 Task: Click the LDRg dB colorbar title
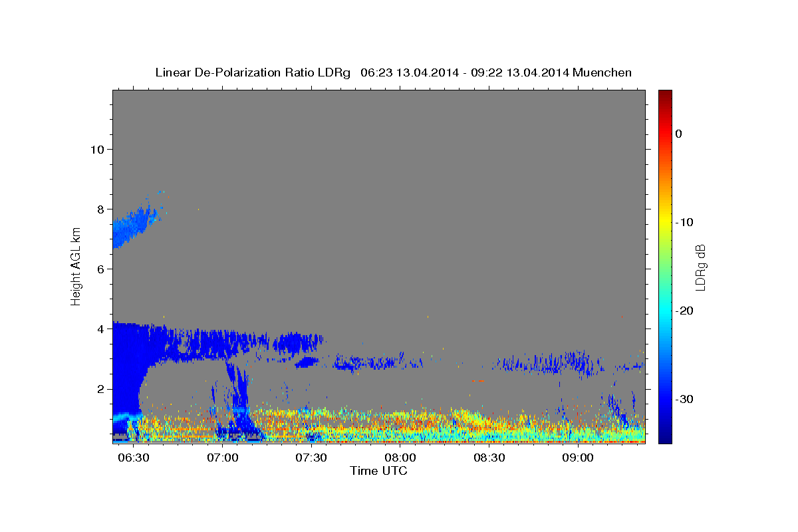[x=700, y=267]
